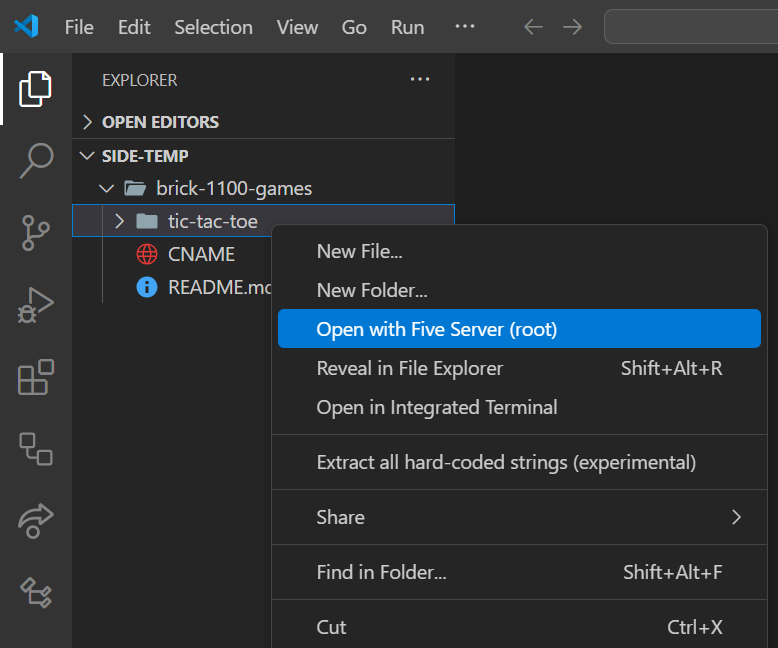Open the Live Share activity icon
The image size is (778, 648).
[x=36, y=521]
